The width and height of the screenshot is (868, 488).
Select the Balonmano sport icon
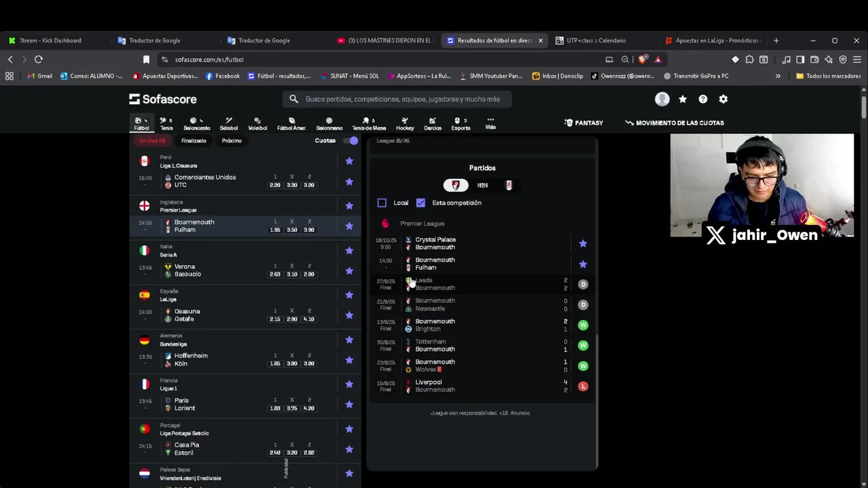[329, 123]
